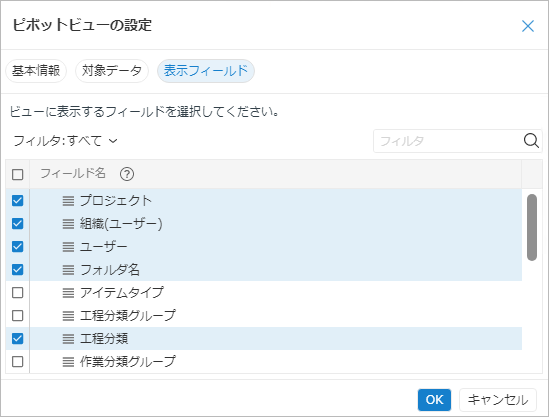Click the drag handle icon for ユーザー
549x417 pixels.
(x=68, y=247)
